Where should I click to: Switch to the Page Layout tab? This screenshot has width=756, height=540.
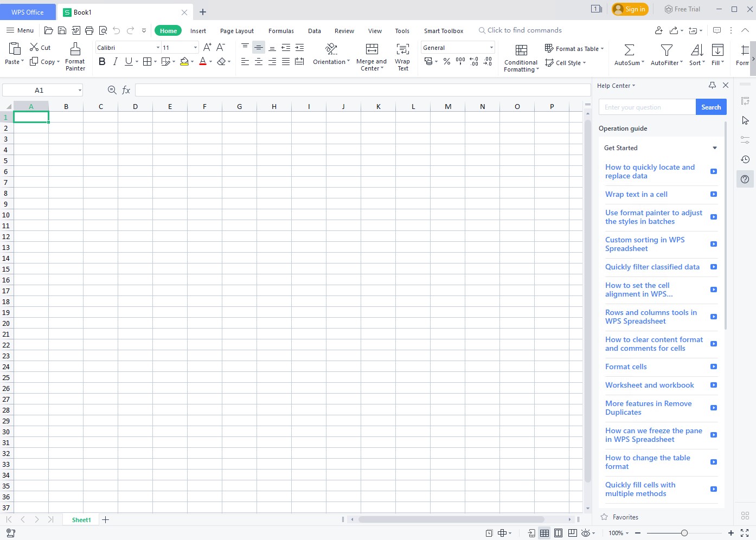pyautogui.click(x=236, y=31)
